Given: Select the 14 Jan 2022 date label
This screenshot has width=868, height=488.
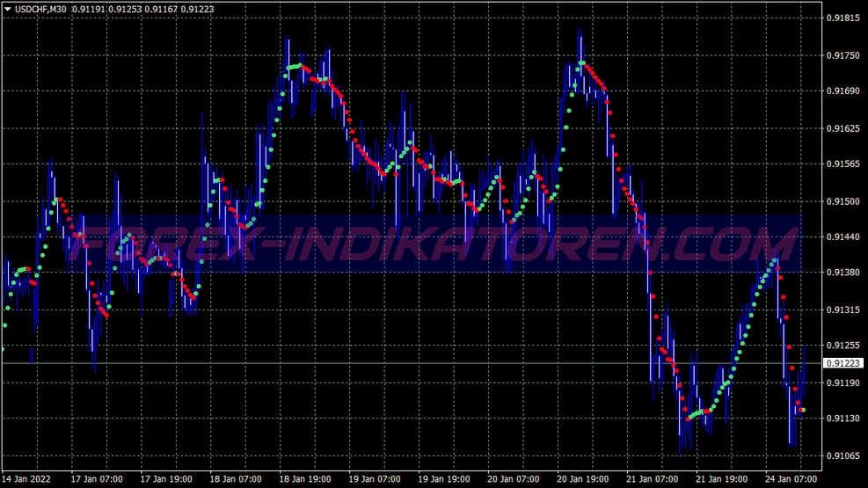Looking at the screenshot, I should click(x=26, y=479).
